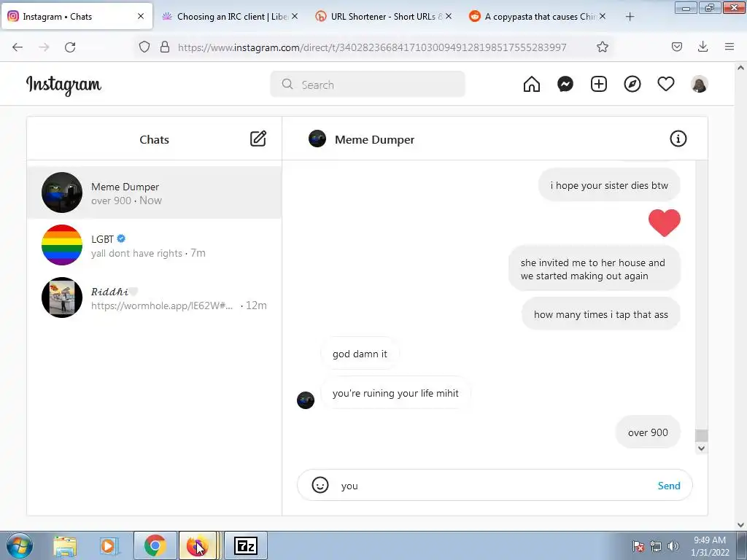Screen dimensions: 747x560
Task: Open Windows Media Player from taskbar
Action: pyautogui.click(x=109, y=545)
